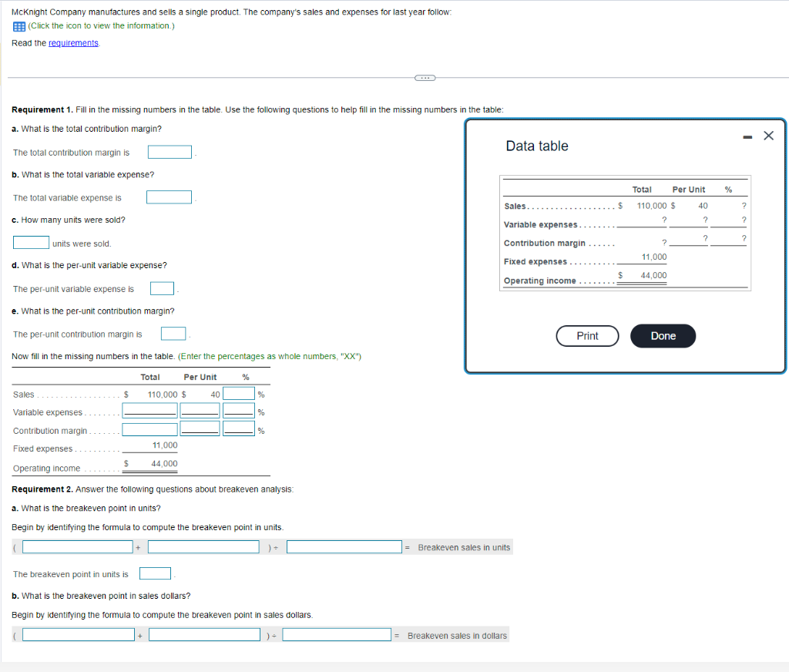789x672 pixels.
Task: Select the Variable expenses percent box
Action: tap(239, 411)
